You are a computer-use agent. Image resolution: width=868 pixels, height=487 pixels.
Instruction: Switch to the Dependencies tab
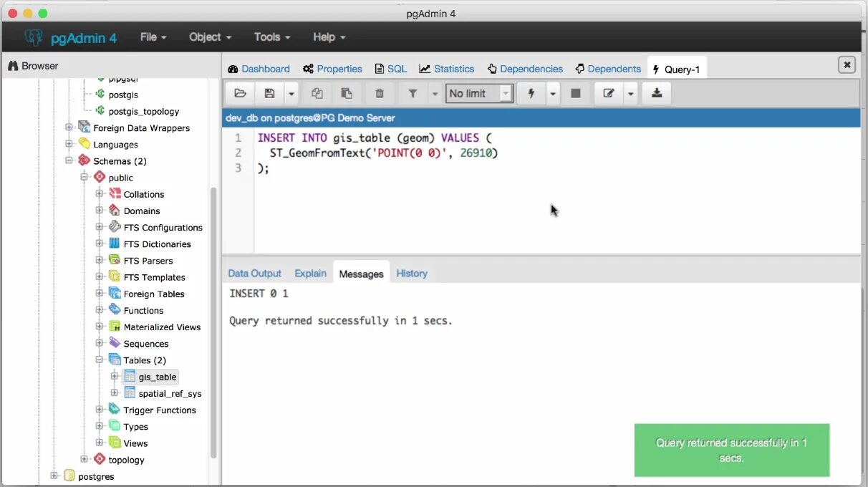pos(525,69)
